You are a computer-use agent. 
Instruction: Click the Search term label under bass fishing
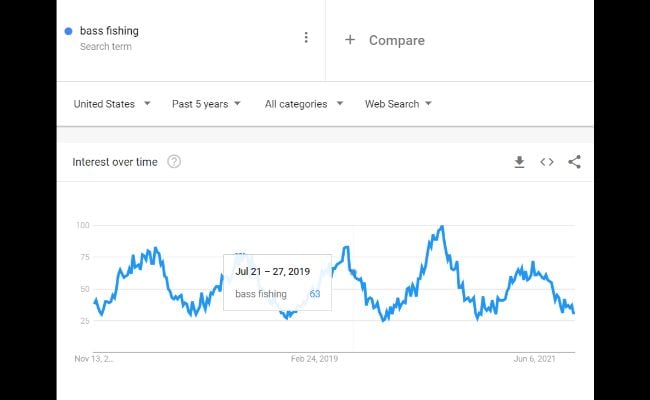(106, 46)
